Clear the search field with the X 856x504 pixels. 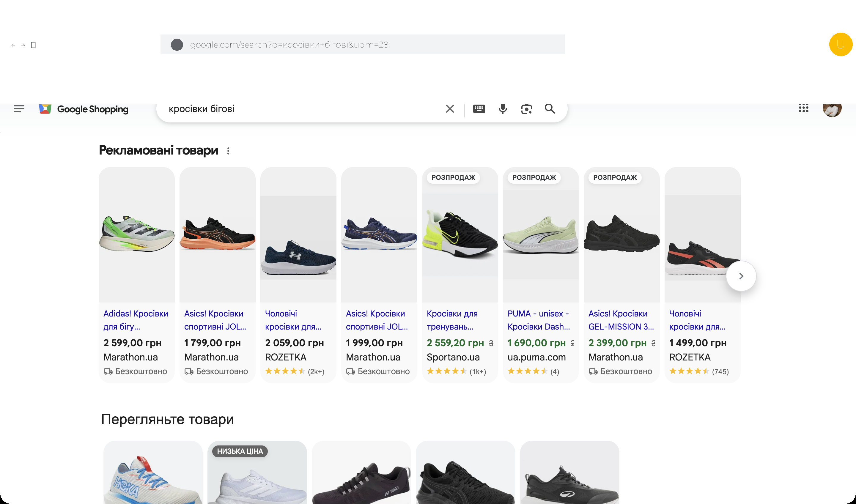(450, 109)
